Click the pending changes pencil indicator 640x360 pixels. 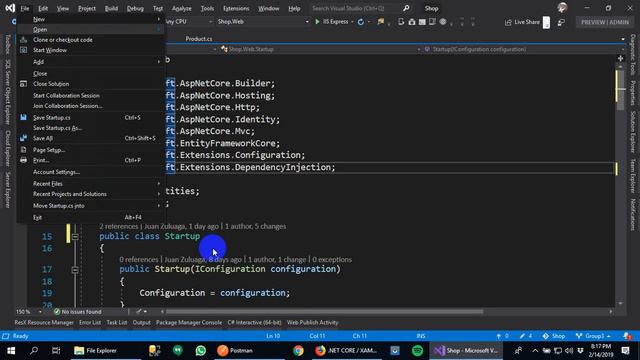526,336
